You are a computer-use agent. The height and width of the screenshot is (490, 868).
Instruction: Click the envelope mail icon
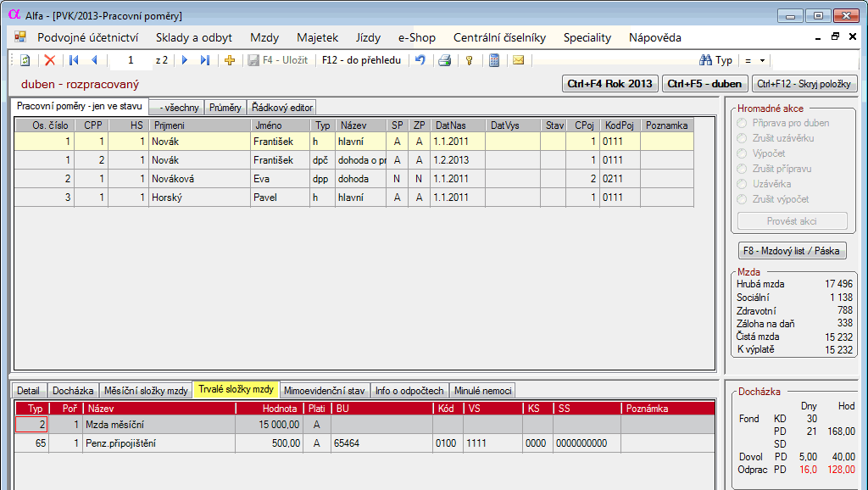[518, 60]
